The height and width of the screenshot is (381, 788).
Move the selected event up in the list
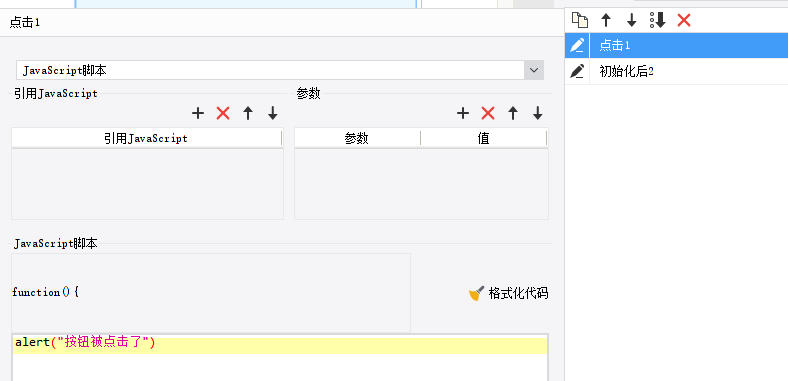[606, 21]
